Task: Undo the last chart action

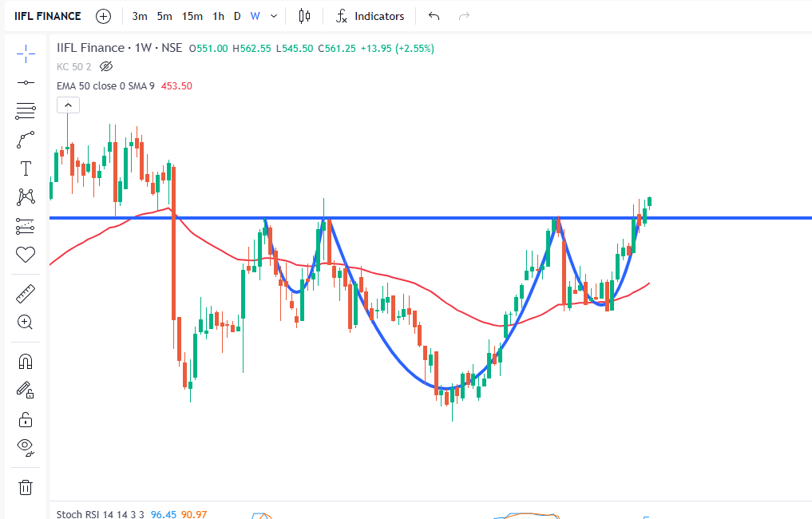Action: click(x=434, y=15)
